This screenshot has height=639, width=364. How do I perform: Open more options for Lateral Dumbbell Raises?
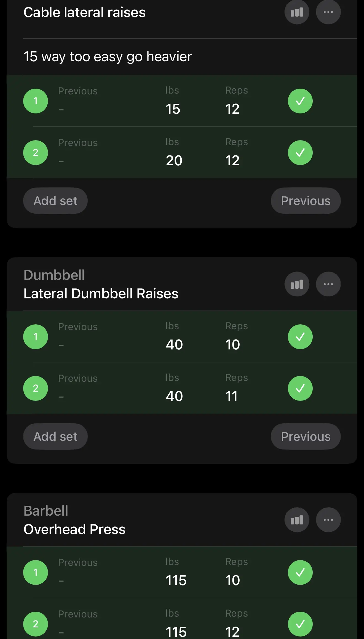[328, 284]
